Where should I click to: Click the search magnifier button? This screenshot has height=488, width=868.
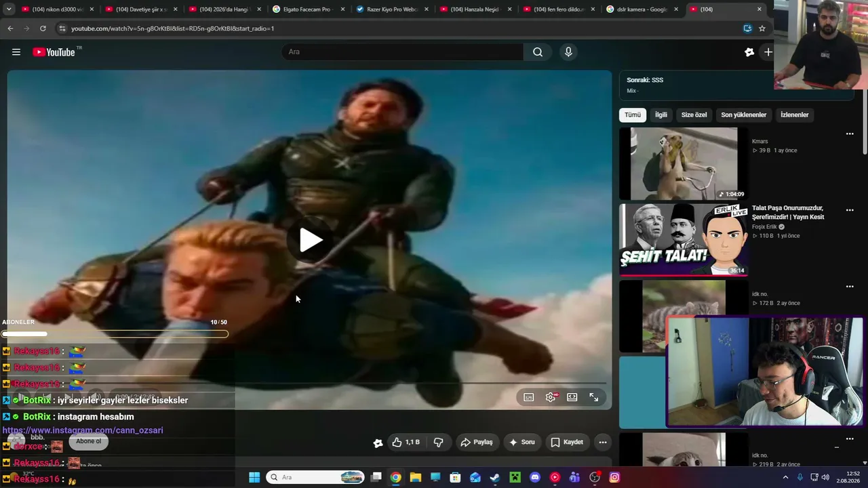point(538,52)
